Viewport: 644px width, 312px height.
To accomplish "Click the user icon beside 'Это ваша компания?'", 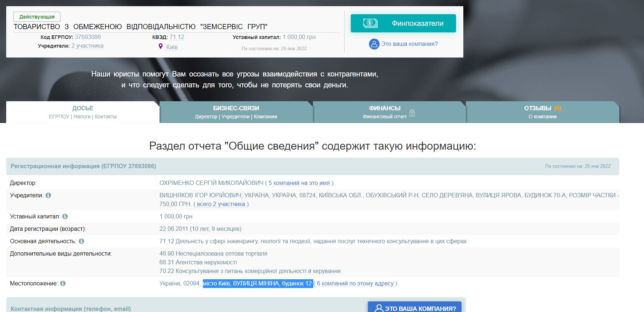I will pyautogui.click(x=374, y=44).
